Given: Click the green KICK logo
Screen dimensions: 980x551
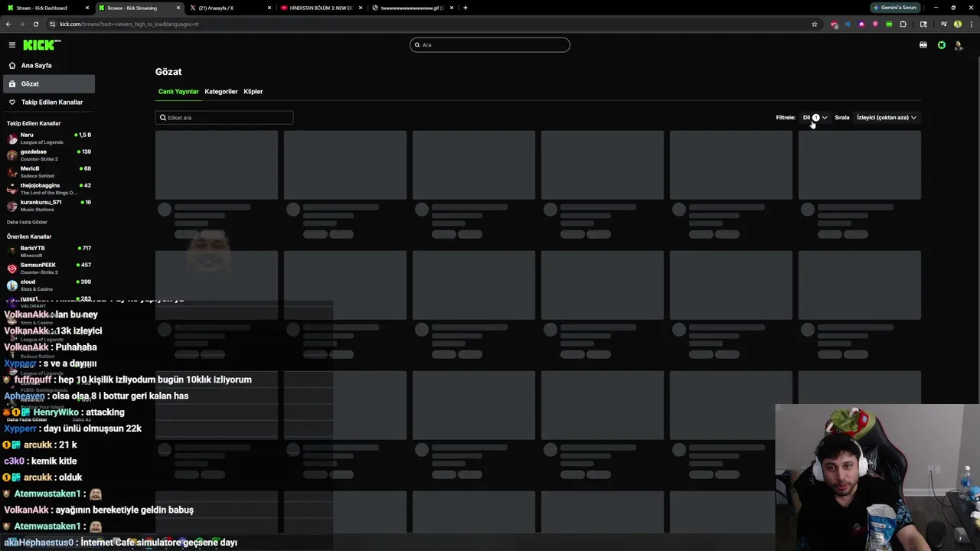Looking at the screenshot, I should pyautogui.click(x=41, y=45).
